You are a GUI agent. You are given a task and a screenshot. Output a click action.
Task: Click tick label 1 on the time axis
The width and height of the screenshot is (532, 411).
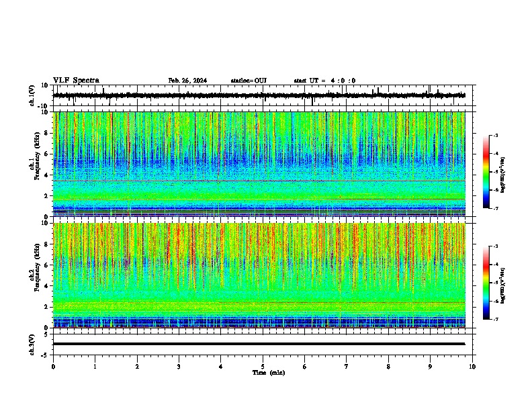pyautogui.click(x=95, y=367)
